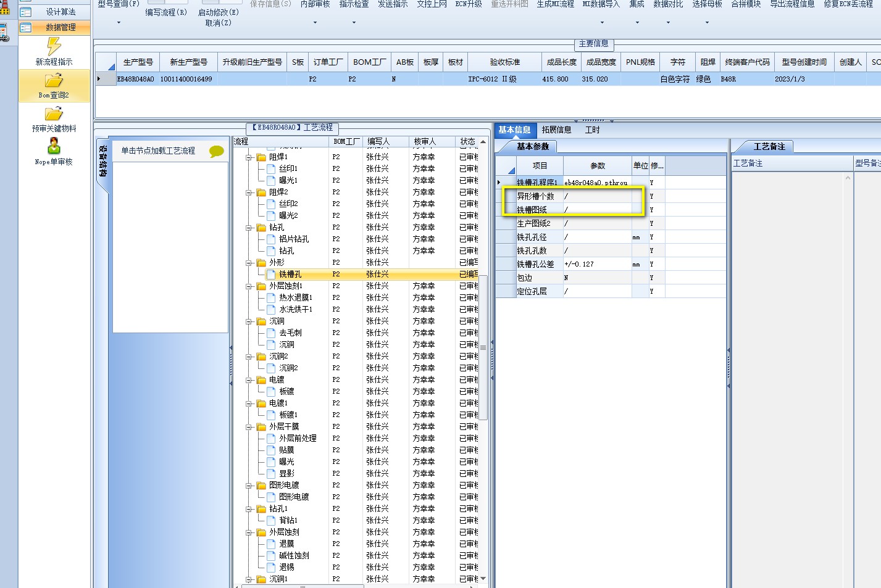Image resolution: width=881 pixels, height=588 pixels.
Task: Open the dropdown arrow under MI数据导入
Action: tap(602, 23)
